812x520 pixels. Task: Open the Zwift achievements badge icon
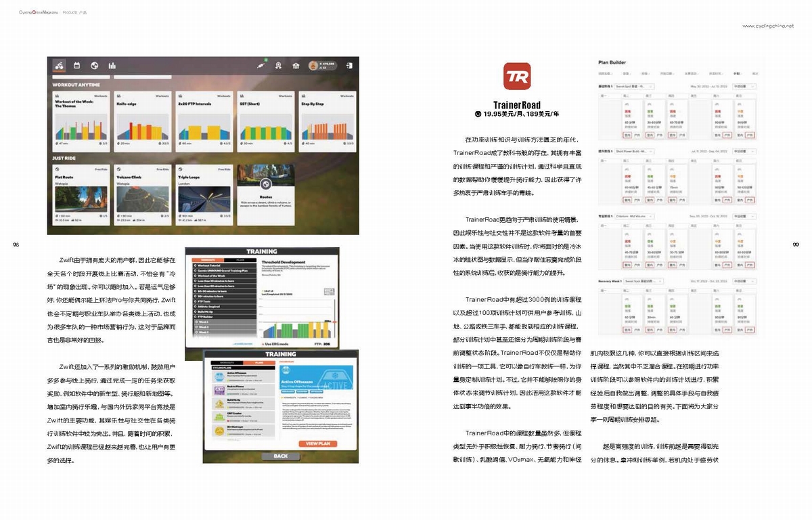278,66
